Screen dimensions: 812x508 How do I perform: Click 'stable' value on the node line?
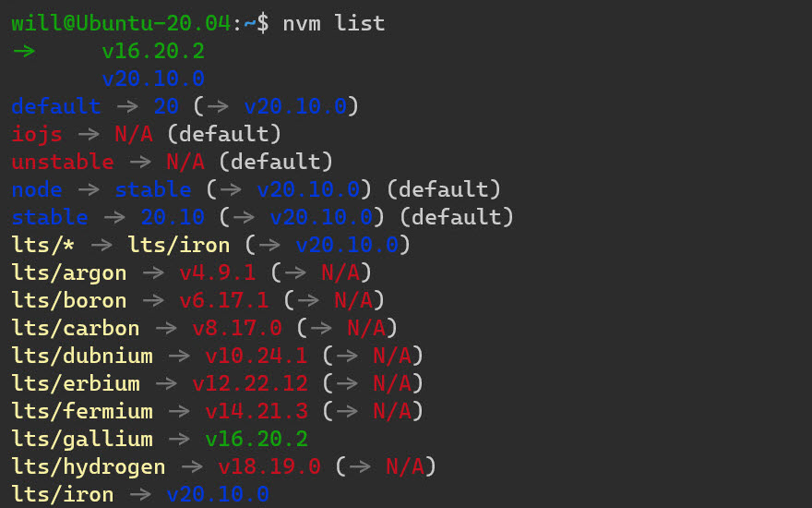[153, 189]
